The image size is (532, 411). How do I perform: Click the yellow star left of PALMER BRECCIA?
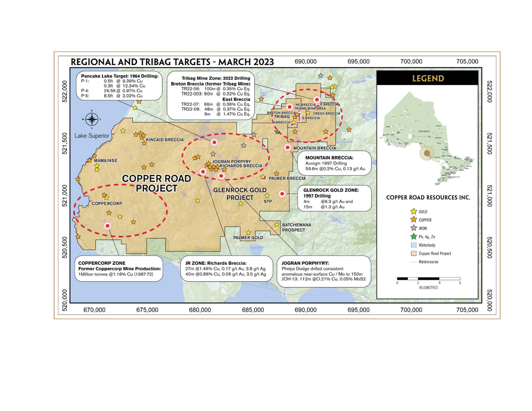(263, 177)
